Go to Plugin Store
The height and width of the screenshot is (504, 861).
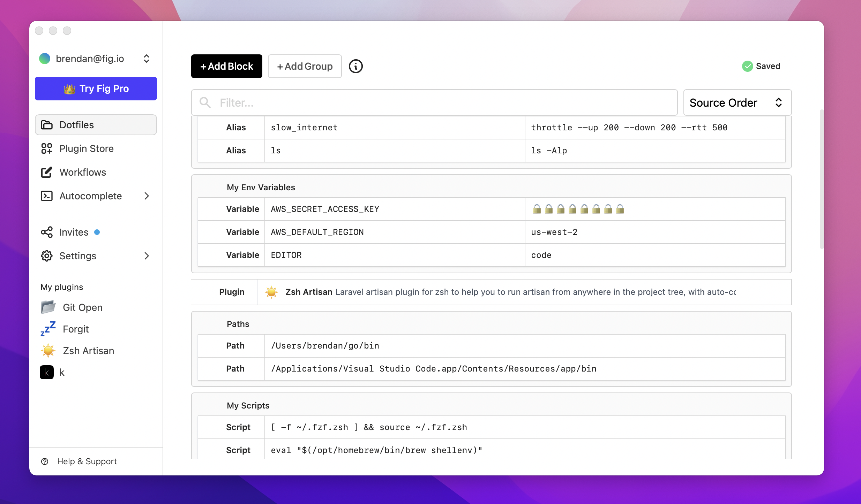96,148
